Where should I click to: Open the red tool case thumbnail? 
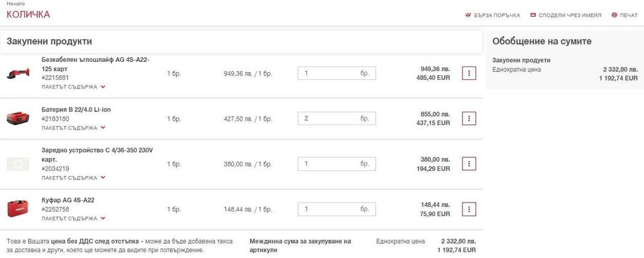[18, 209]
